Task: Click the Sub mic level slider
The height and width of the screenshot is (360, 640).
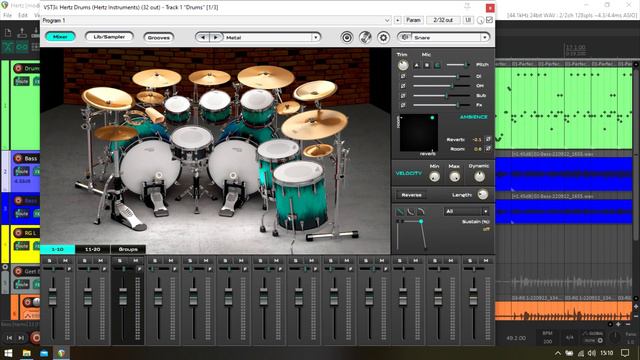Action: [x=441, y=96]
